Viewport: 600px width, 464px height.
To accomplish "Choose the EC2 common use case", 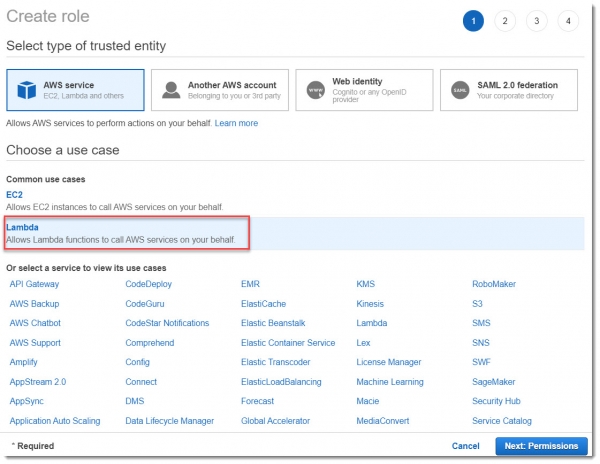I will click(14, 195).
